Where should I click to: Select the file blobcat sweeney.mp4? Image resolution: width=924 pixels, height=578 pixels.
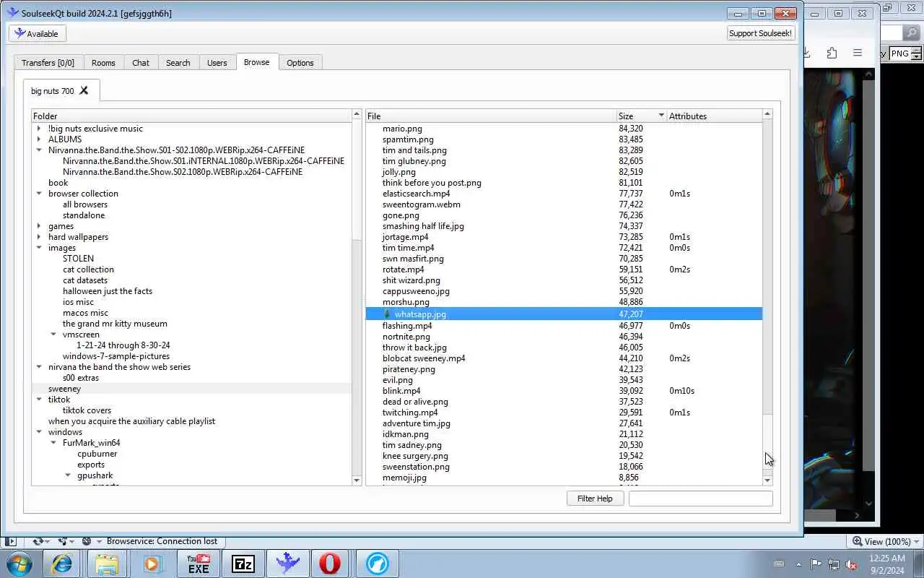424,358
